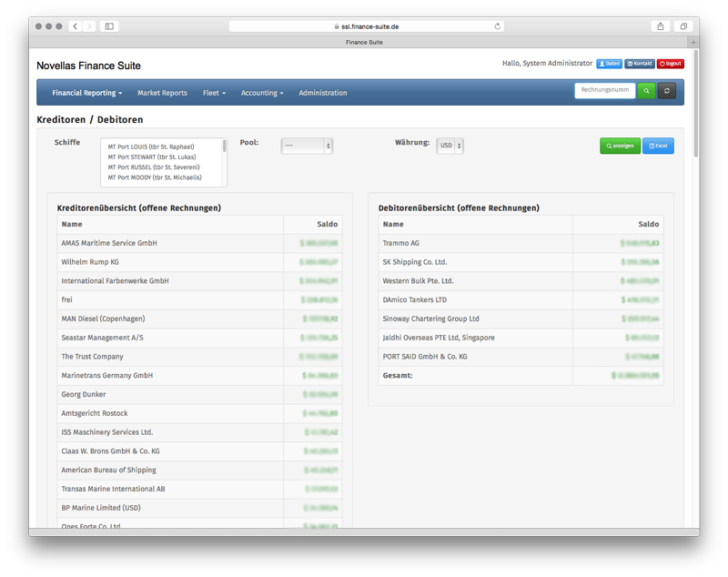Click creditor Amtsgericht Rostock

coord(95,413)
